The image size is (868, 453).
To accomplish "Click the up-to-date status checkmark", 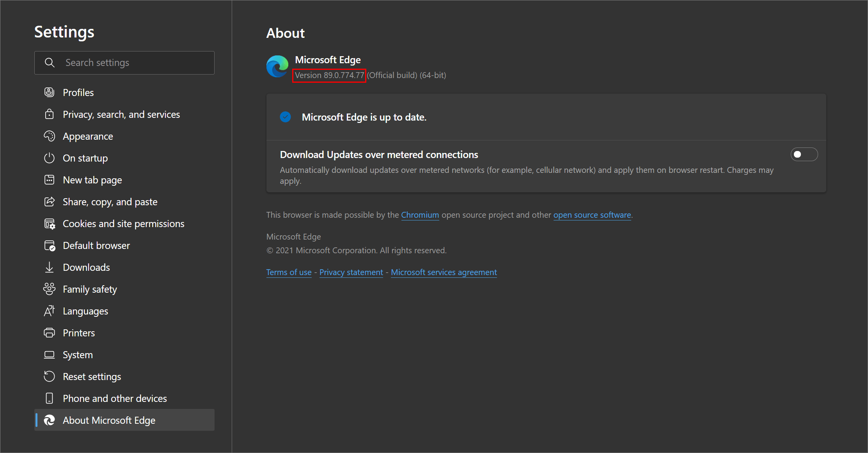I will [x=285, y=117].
